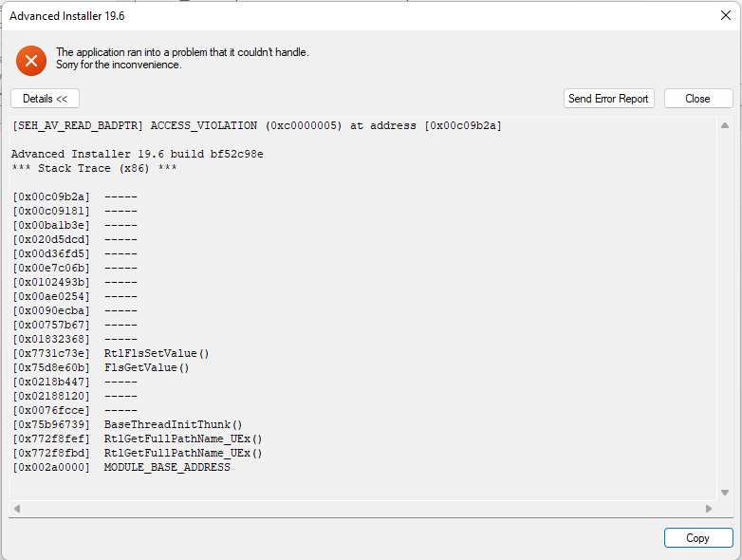Click the vertical scrollbar up arrow
742x560 pixels.
pyautogui.click(x=725, y=125)
